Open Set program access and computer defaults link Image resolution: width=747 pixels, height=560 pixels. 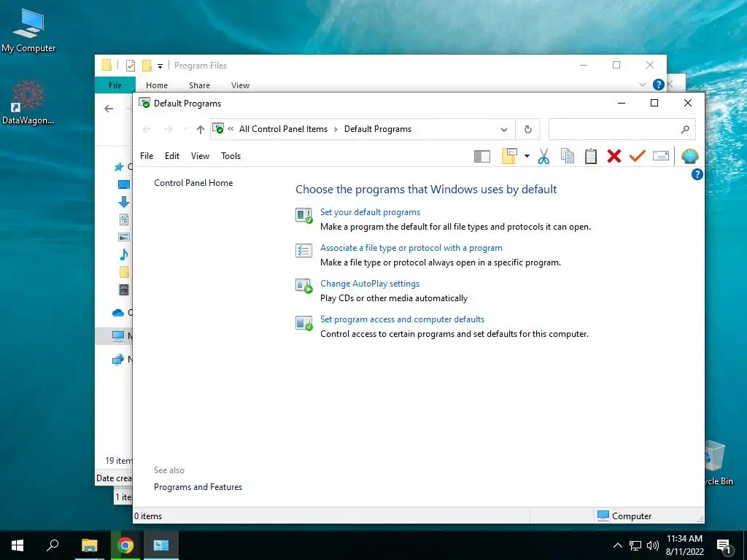pos(402,319)
